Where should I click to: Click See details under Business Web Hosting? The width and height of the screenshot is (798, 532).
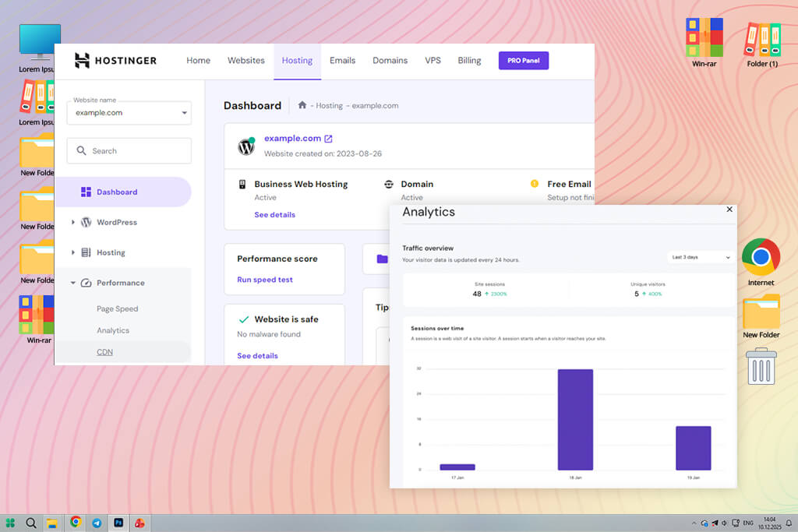coord(275,215)
